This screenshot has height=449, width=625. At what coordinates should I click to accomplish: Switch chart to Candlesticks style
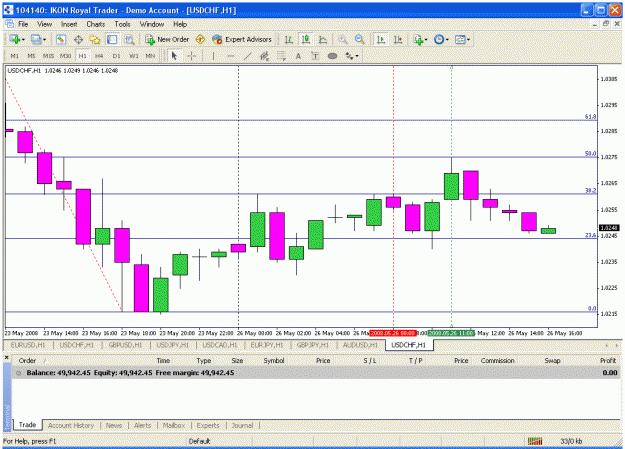pos(306,39)
